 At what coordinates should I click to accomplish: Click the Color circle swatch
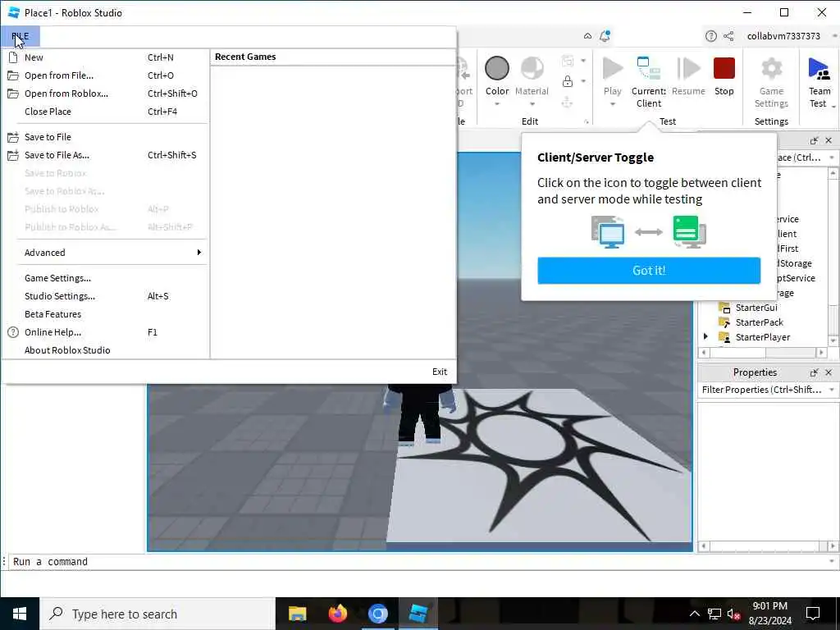(x=496, y=69)
